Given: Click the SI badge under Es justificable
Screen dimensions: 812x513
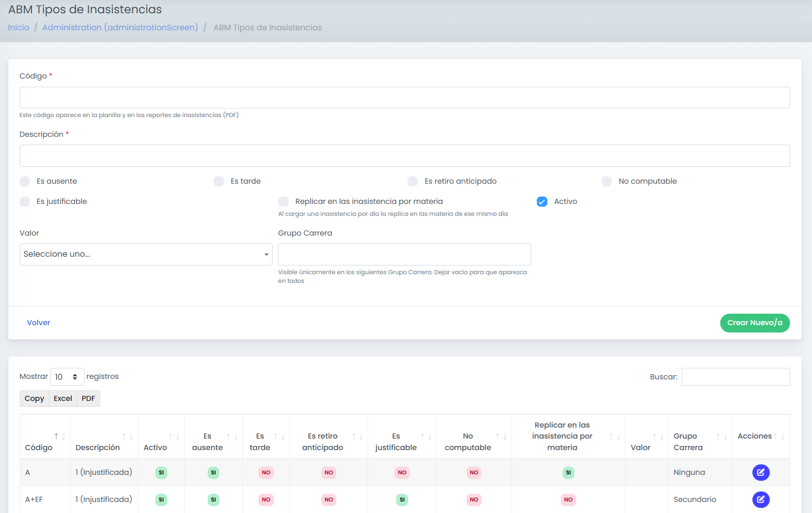Looking at the screenshot, I should click(x=402, y=499).
